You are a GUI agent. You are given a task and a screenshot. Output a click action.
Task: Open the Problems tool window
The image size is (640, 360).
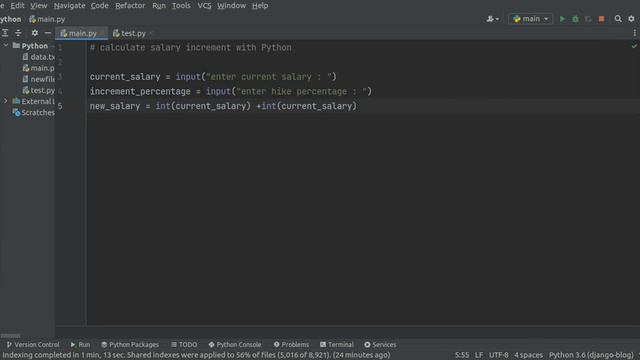pos(291,344)
